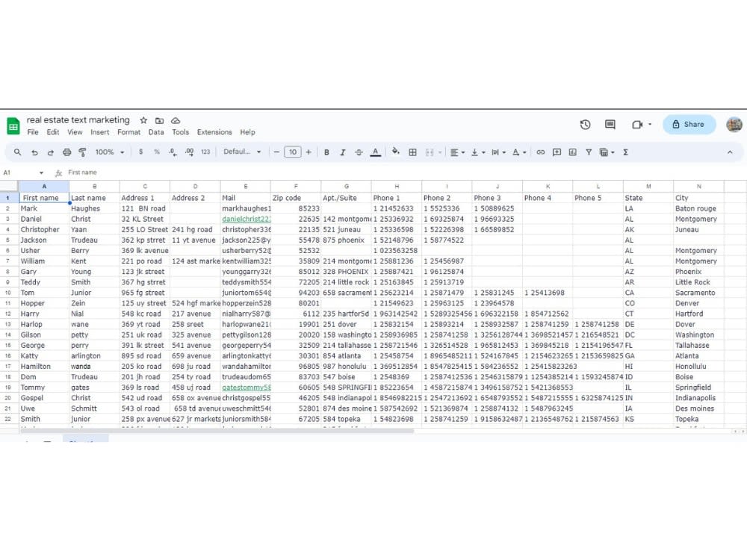The height and width of the screenshot is (560, 747).
Task: Decrease font size with minus
Action: [276, 152]
